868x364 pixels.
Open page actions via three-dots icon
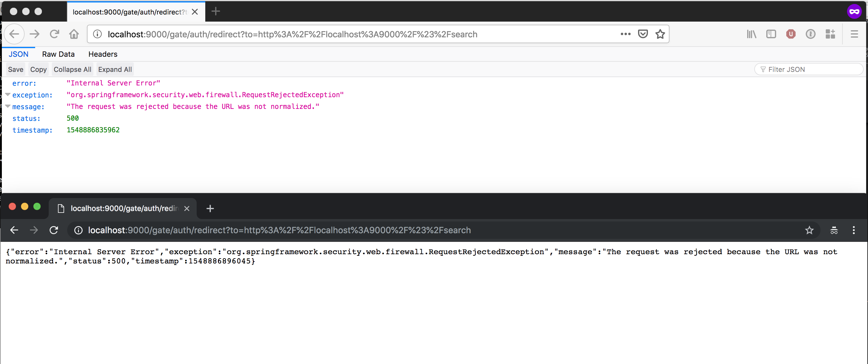point(625,34)
